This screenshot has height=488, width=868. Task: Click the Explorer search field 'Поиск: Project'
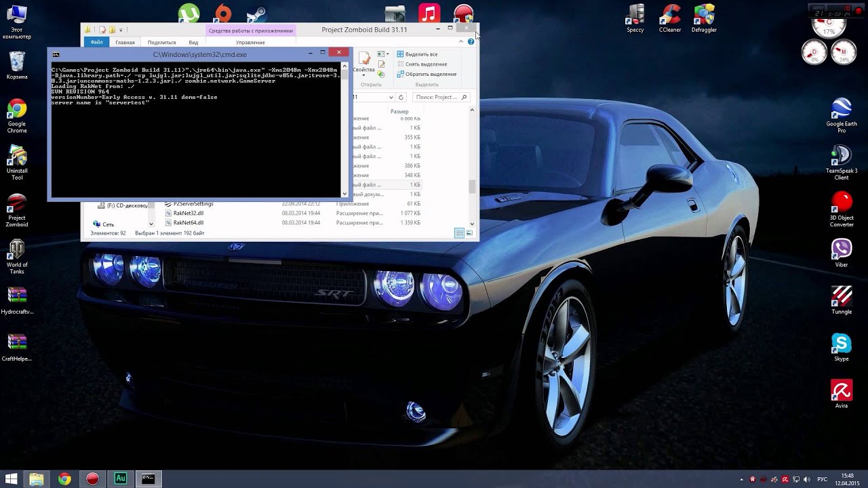pyautogui.click(x=441, y=97)
